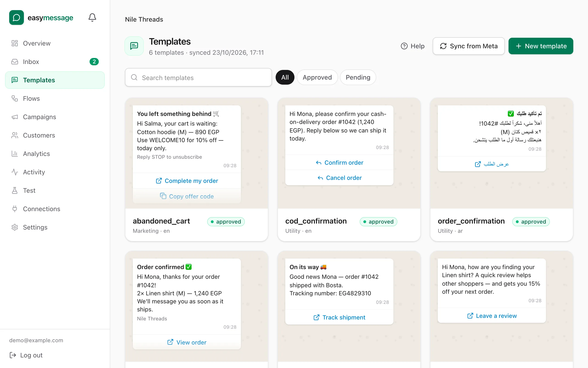
Task: Click the Settings gear icon
Action: 14,227
